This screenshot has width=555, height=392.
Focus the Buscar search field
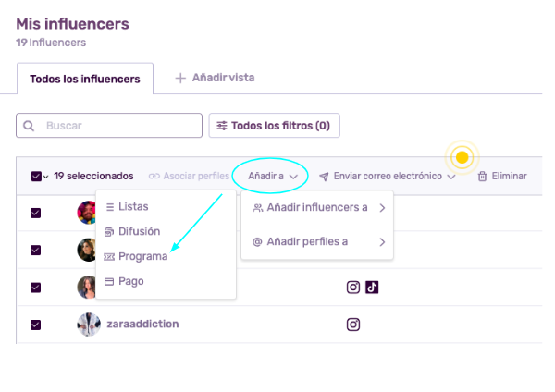point(109,125)
